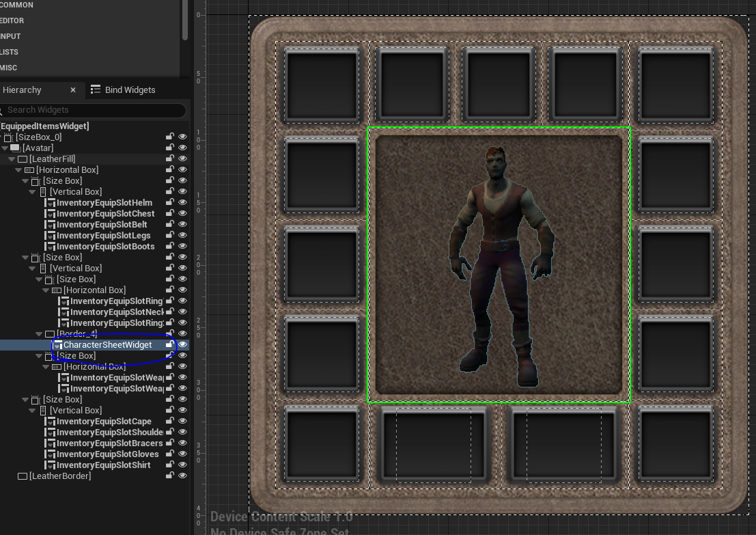Toggle lock on InventoryEquipSlotBoots row
The width and height of the screenshot is (756, 535).
170,246
